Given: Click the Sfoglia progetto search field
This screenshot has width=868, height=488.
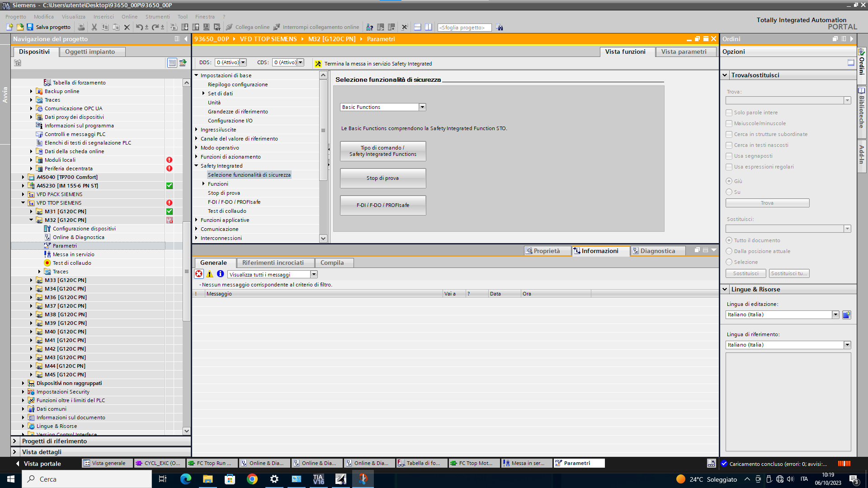Looking at the screenshot, I should [x=464, y=28].
